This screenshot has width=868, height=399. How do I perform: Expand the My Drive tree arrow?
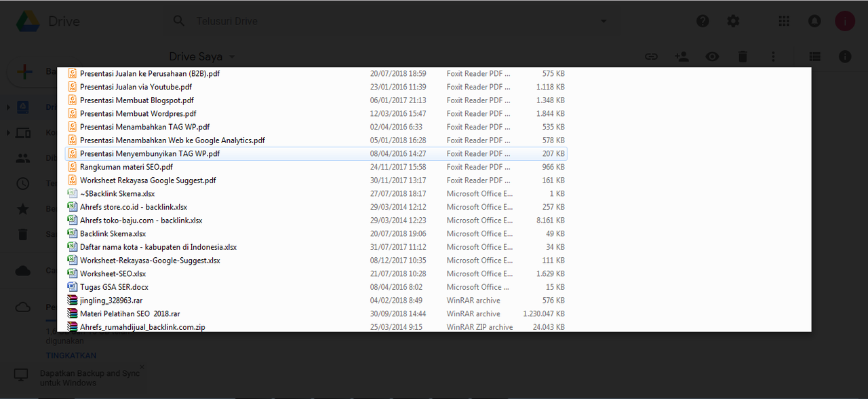pyautogui.click(x=8, y=107)
